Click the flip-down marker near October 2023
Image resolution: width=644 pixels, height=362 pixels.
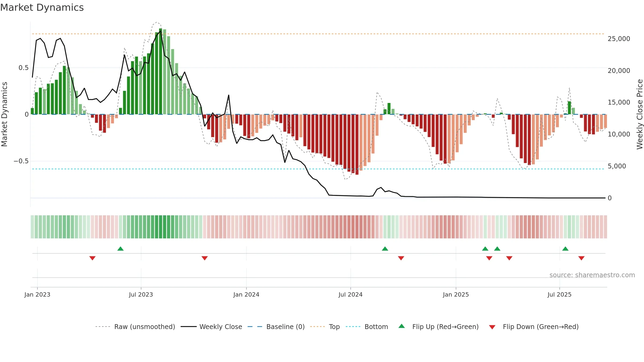pyautogui.click(x=204, y=258)
